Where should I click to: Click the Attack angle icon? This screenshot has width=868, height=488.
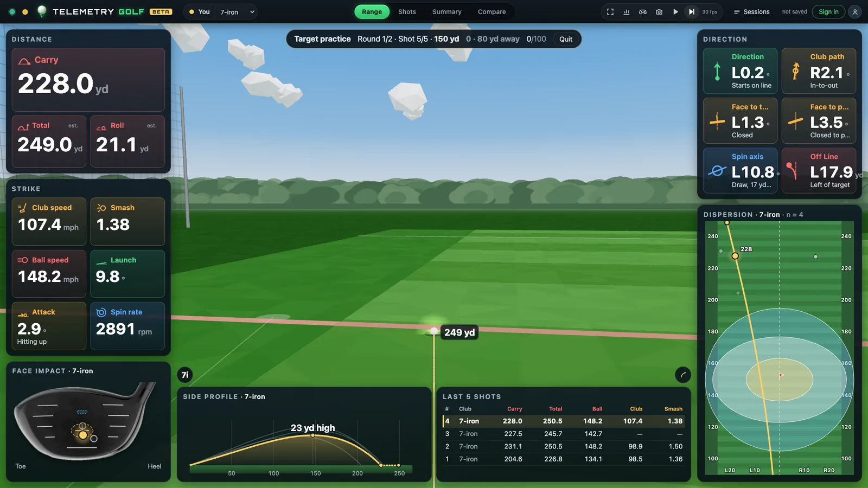click(x=22, y=314)
